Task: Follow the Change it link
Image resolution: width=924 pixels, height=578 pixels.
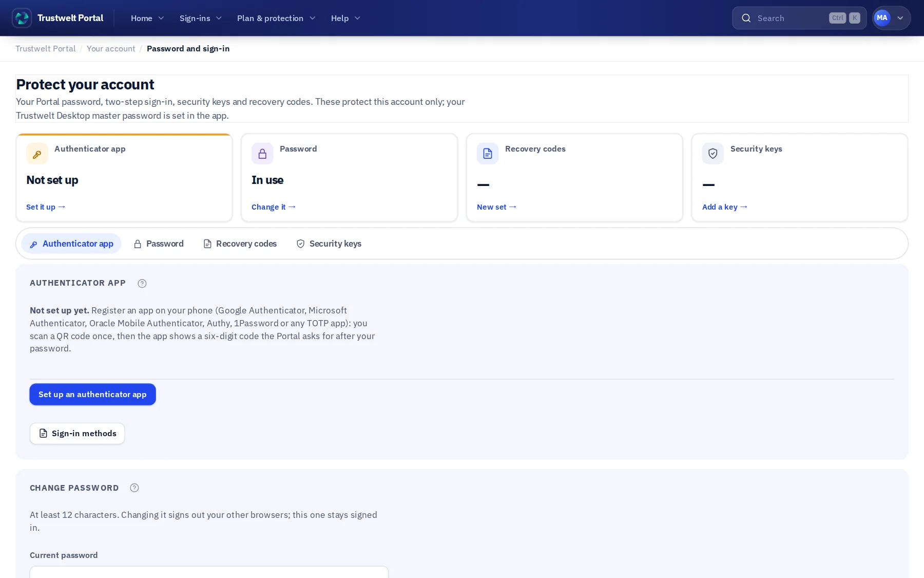Action: tap(274, 207)
